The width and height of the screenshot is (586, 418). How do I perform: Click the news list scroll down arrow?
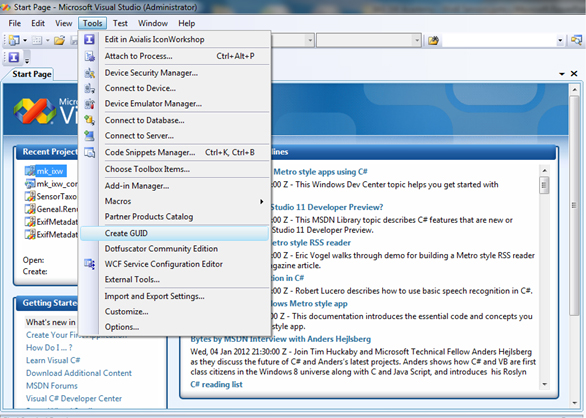pos(544,384)
